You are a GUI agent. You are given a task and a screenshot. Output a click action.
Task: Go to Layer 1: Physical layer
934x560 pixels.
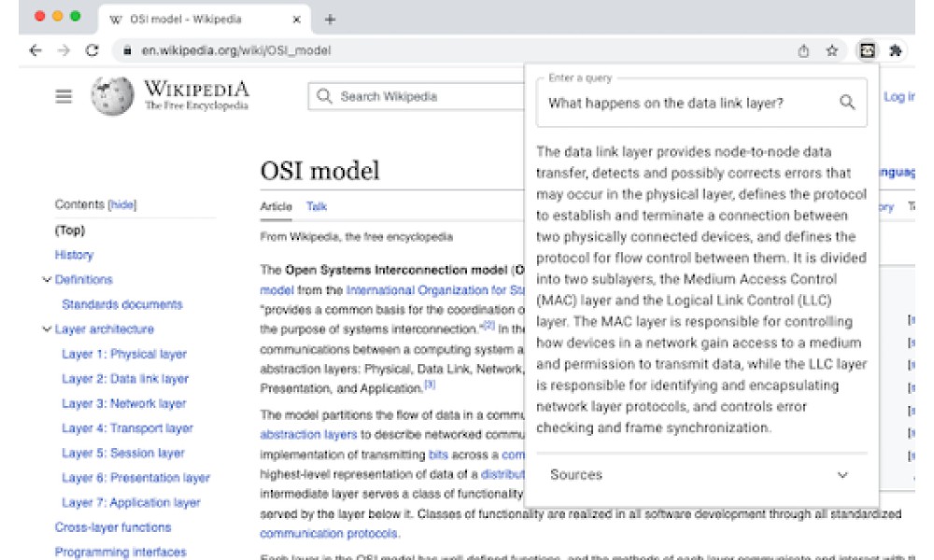click(x=124, y=354)
